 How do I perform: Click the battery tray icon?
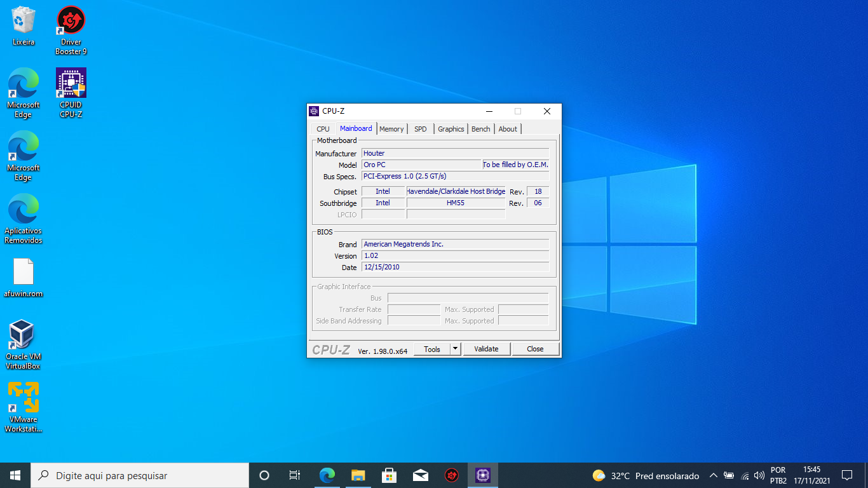(x=729, y=475)
